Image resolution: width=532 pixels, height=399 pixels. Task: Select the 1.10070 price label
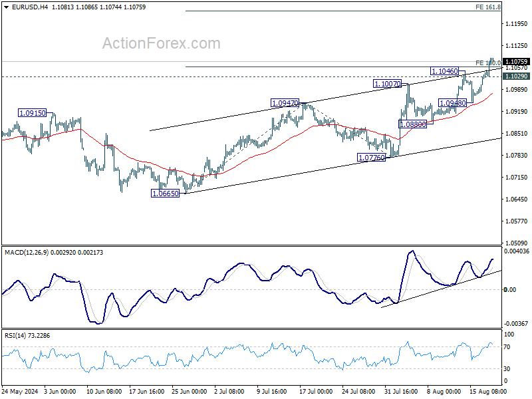(x=387, y=84)
